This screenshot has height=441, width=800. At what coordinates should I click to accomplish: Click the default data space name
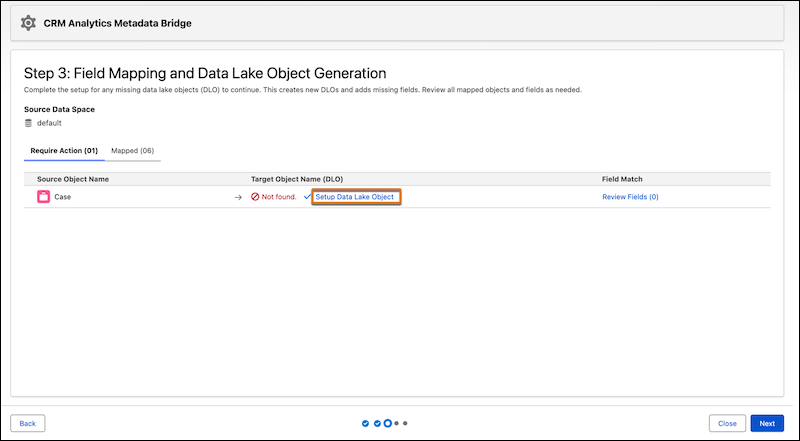pyautogui.click(x=49, y=123)
